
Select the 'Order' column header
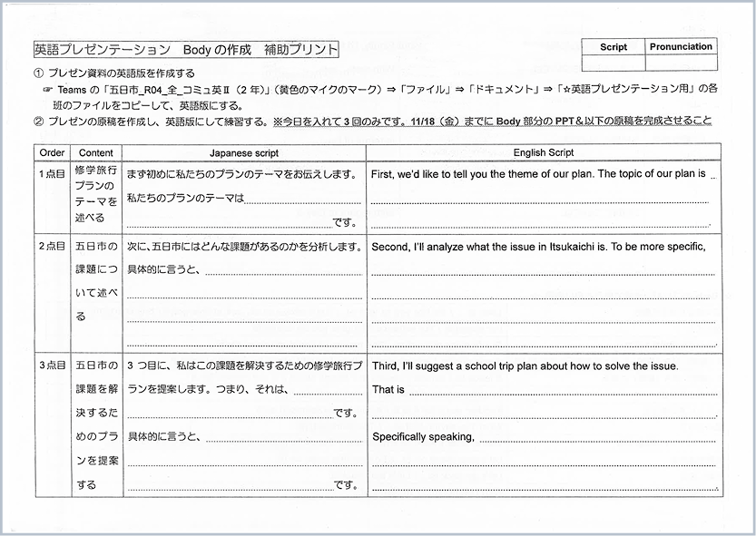[52, 152]
